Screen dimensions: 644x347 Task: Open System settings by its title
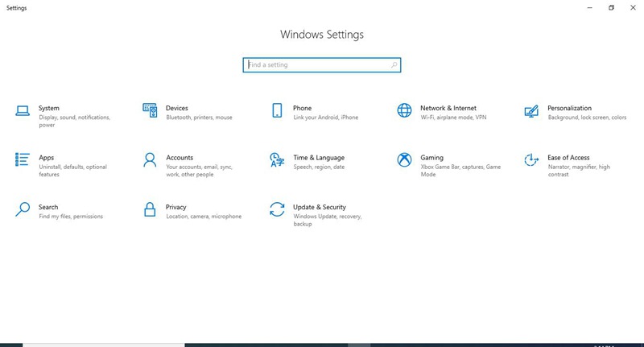(x=49, y=108)
